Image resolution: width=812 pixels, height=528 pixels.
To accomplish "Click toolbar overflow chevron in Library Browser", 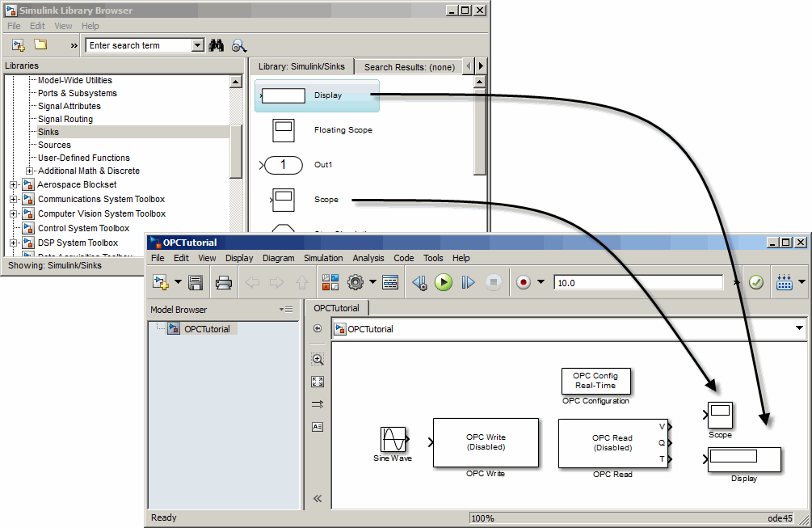I will (x=74, y=45).
